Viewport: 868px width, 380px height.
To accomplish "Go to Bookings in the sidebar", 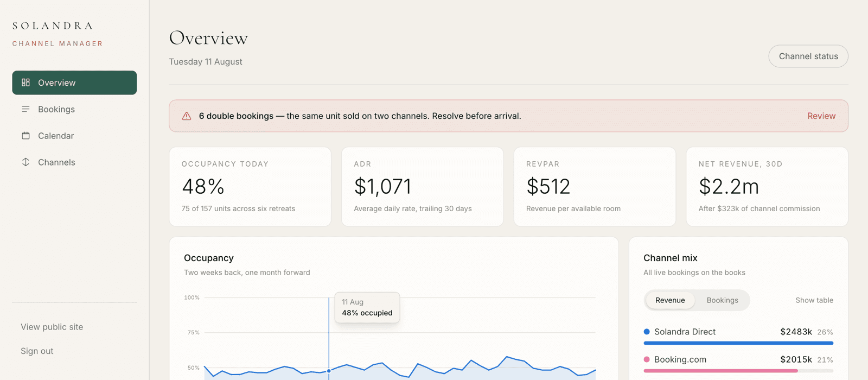I will coord(74,109).
